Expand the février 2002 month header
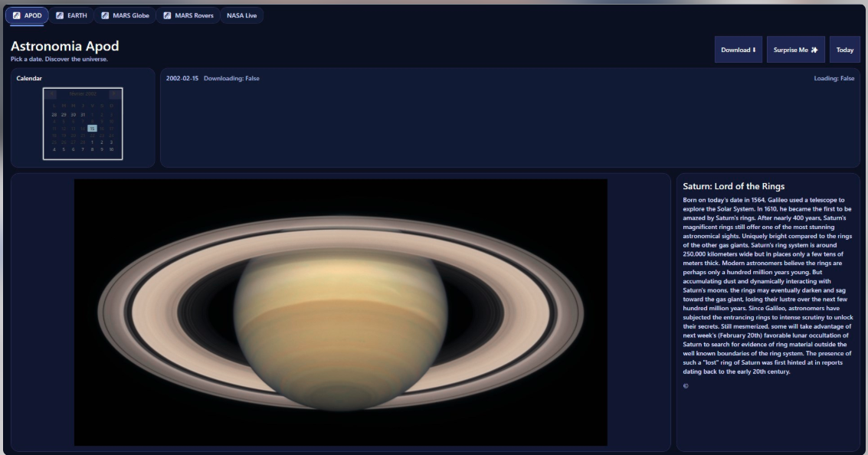The width and height of the screenshot is (868, 455). tap(83, 94)
